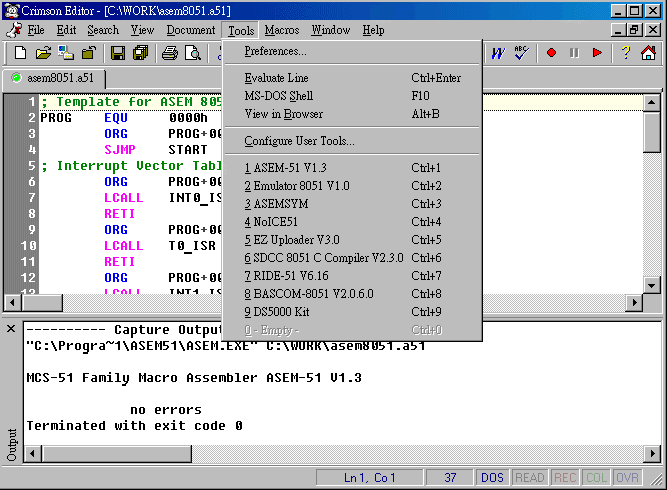The width and height of the screenshot is (667, 490).
Task: Click the 'no errors' output line
Action: point(166,410)
